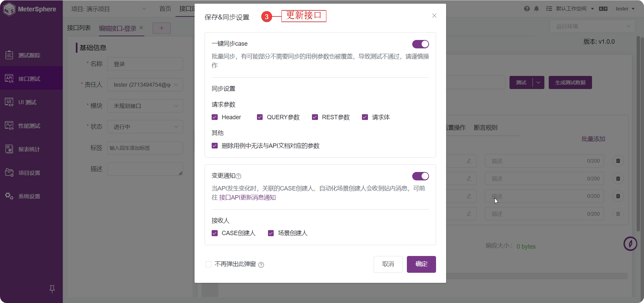Viewport: 644px width, 303px height.
Task: Open the project settings sidebar icon
Action: click(9, 172)
